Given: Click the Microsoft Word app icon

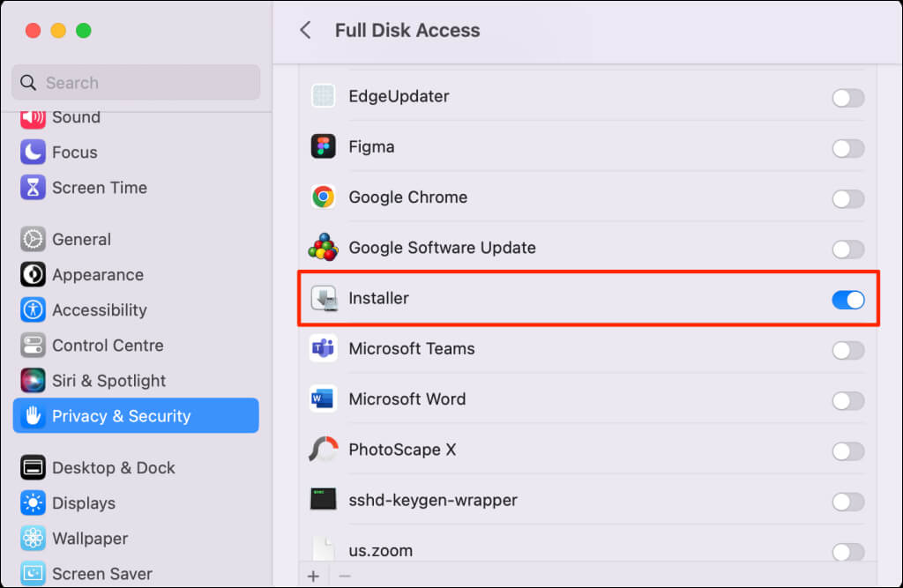Looking at the screenshot, I should coord(323,399).
